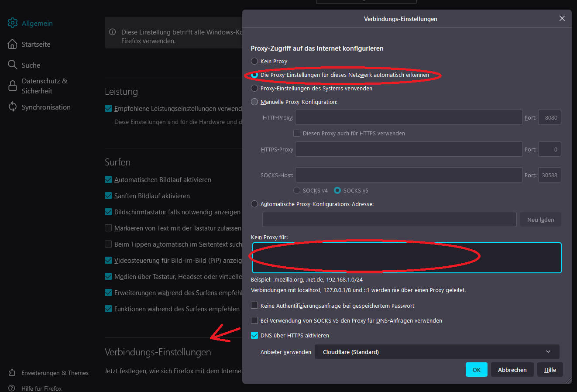The height and width of the screenshot is (392, 577).
Task: Close the Verbindungs-Einstellungen dialog with the X
Action: click(x=562, y=18)
